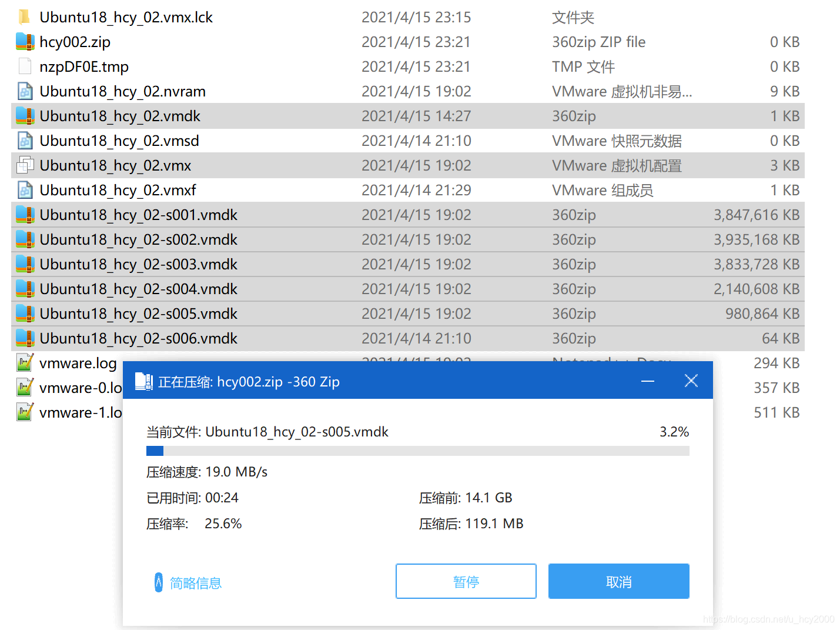Click the 511 KB size cell
The image size is (840, 630).
point(777,413)
